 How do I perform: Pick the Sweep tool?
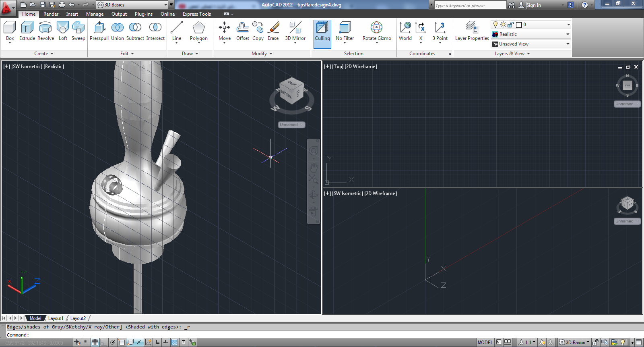(78, 31)
